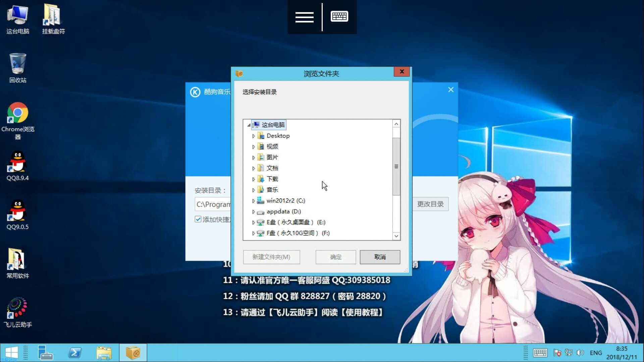644x362 pixels.
Task: Select the 视频 folder in tree
Action: (x=268, y=146)
